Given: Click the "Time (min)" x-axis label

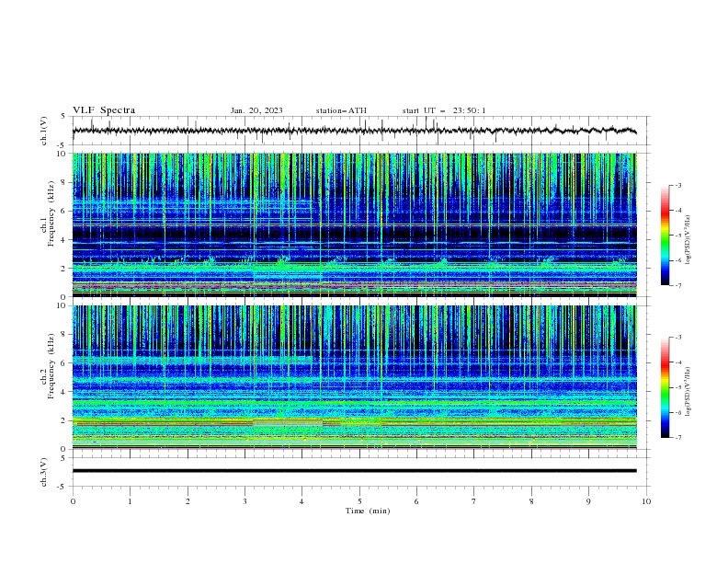Looking at the screenshot, I should (368, 511).
